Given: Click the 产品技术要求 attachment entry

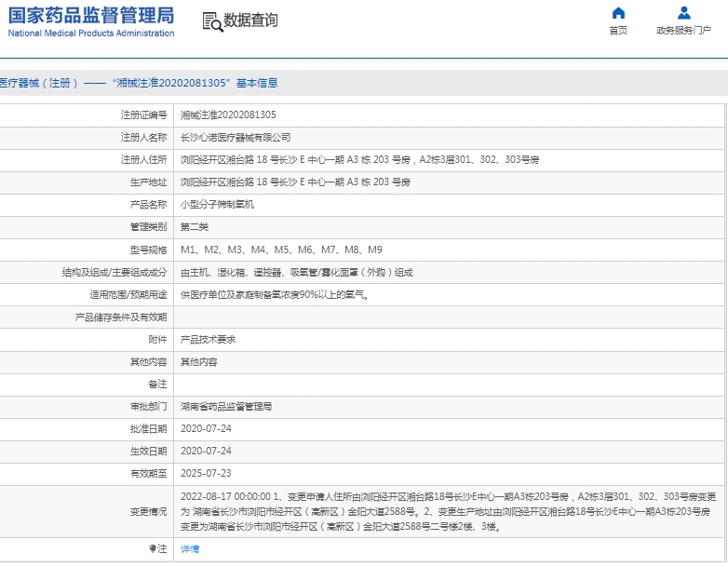Looking at the screenshot, I should click(x=208, y=340).
